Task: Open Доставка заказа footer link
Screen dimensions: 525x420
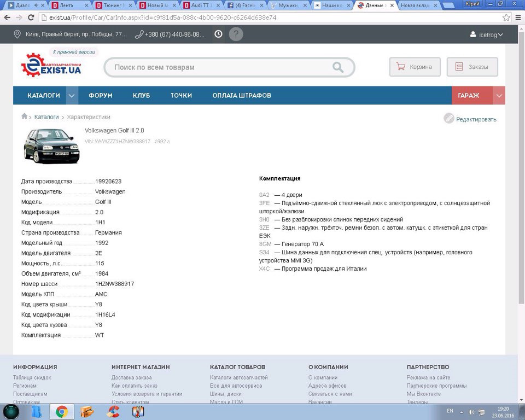Action: 132,377
